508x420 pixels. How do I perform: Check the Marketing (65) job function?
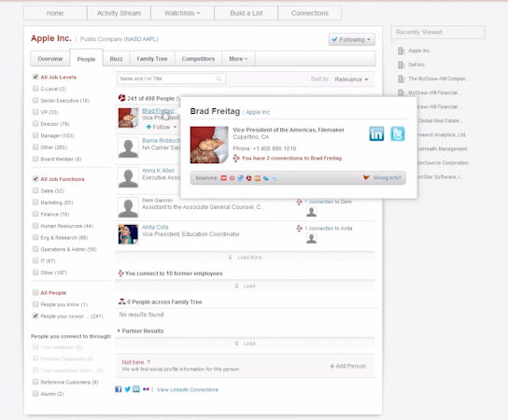(35, 202)
